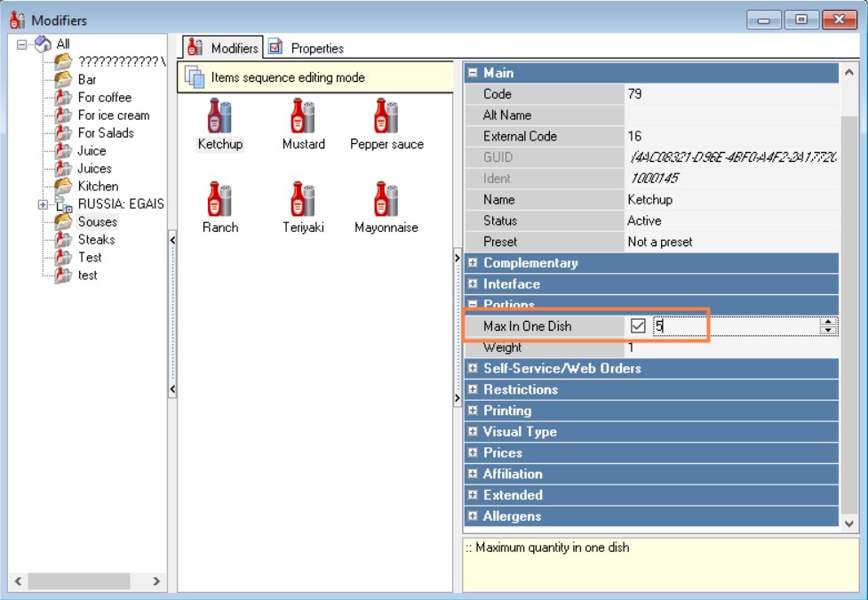This screenshot has height=600, width=868.
Task: Click the Souses group folder icon
Action: [x=63, y=221]
